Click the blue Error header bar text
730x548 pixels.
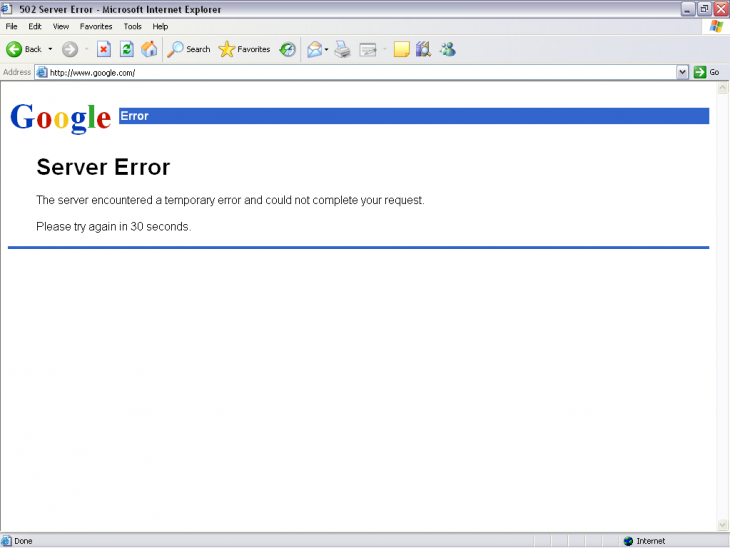[134, 116]
